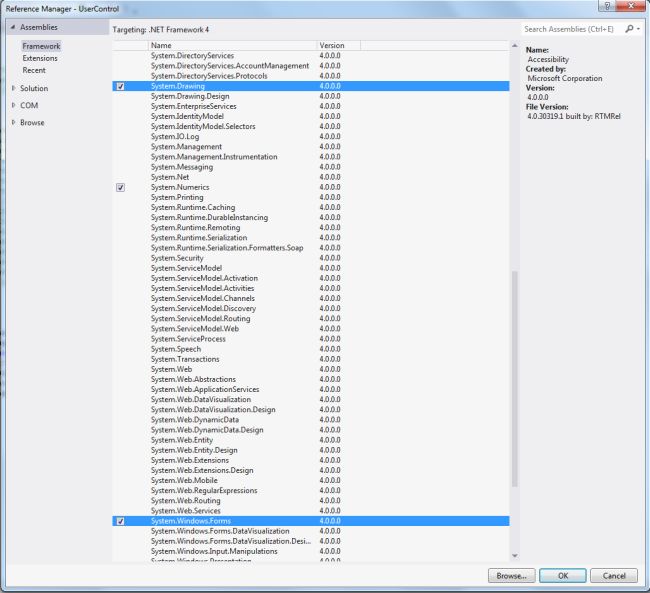Select System.Web.DataVisualization.Design row
The height and width of the screenshot is (593, 650).
[x=310, y=410]
